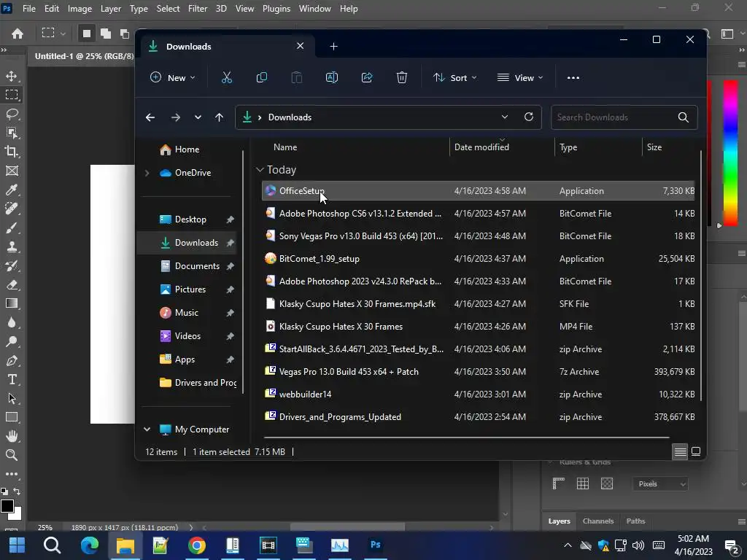Switch to the Channels tab
The width and height of the screenshot is (747, 560).
tap(598, 521)
